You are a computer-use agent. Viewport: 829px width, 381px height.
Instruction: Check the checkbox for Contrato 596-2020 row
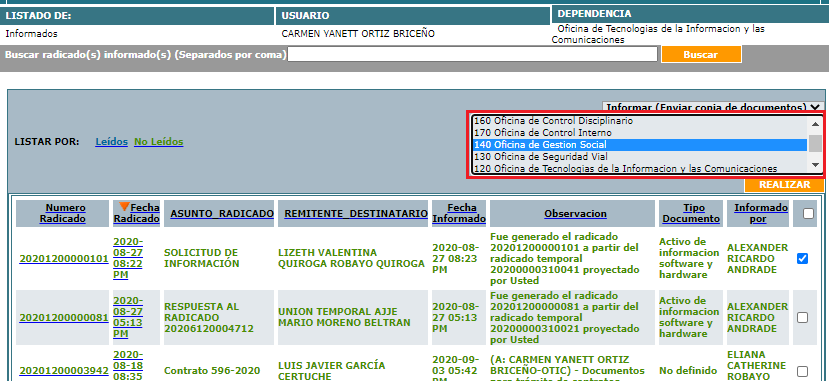[803, 371]
